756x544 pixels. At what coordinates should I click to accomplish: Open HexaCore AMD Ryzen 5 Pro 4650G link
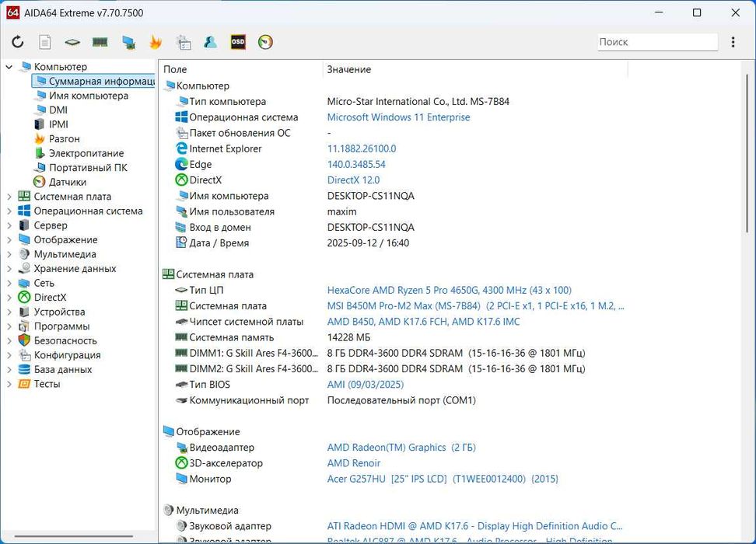coord(450,290)
